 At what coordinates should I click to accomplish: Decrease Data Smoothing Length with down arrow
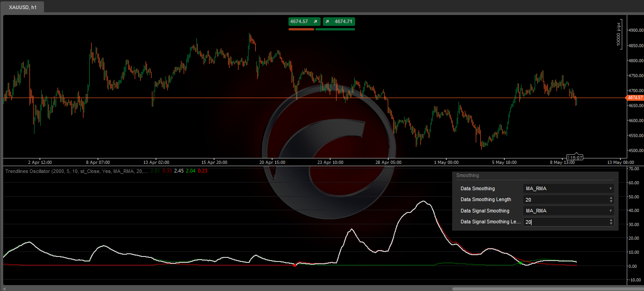(x=611, y=201)
